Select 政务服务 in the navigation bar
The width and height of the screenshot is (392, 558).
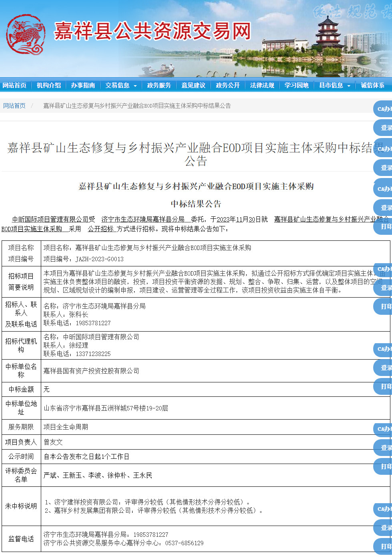159,85
